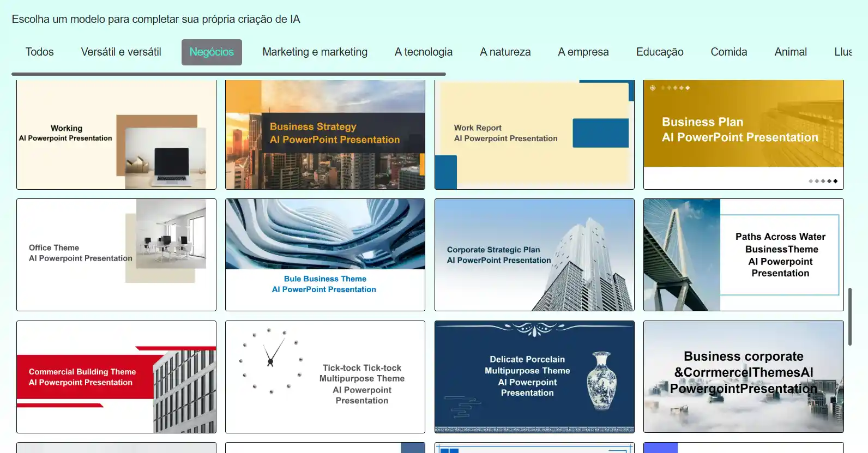Open the Versátil e versátil tab
868x453 pixels.
point(121,52)
